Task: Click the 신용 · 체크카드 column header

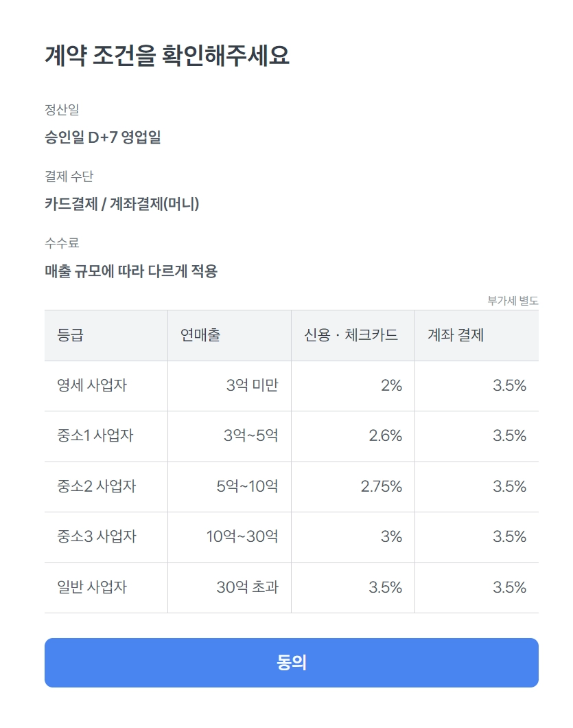Action: point(351,335)
